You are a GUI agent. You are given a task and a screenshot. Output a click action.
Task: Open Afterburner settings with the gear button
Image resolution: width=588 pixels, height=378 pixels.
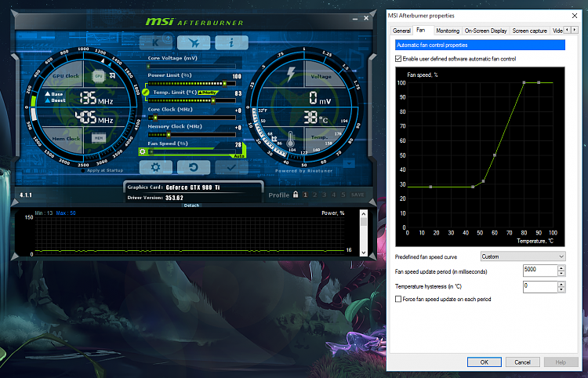click(156, 167)
